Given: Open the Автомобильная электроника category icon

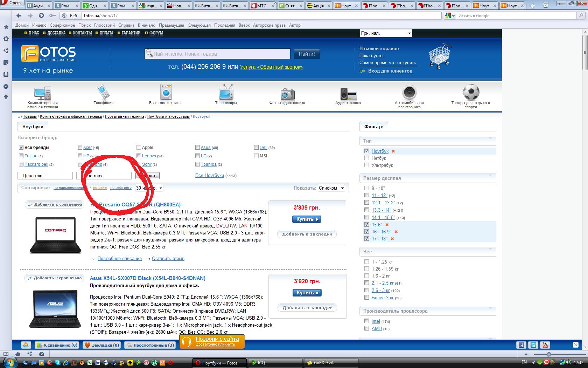Looking at the screenshot, I should [x=409, y=93].
